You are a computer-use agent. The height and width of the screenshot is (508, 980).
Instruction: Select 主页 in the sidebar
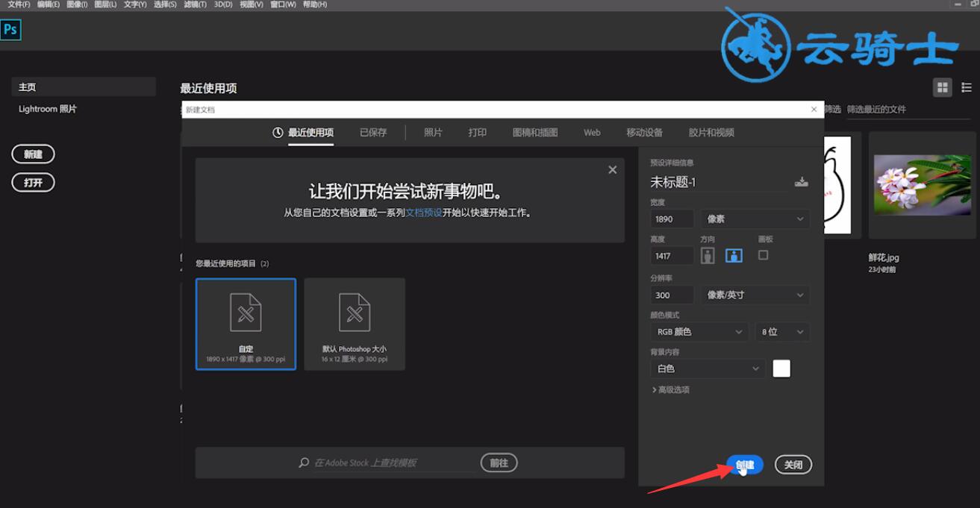pos(84,87)
